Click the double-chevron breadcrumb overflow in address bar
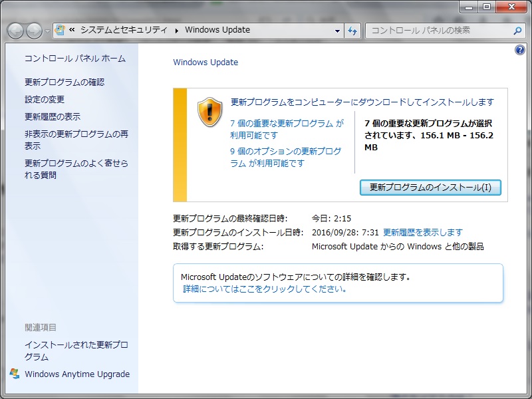The image size is (532, 399). [72, 30]
